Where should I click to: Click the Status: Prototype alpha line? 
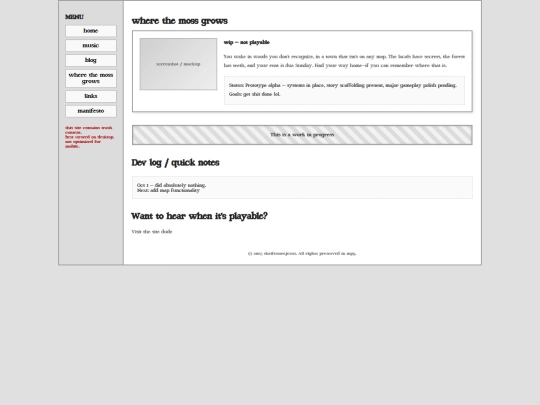point(343,85)
